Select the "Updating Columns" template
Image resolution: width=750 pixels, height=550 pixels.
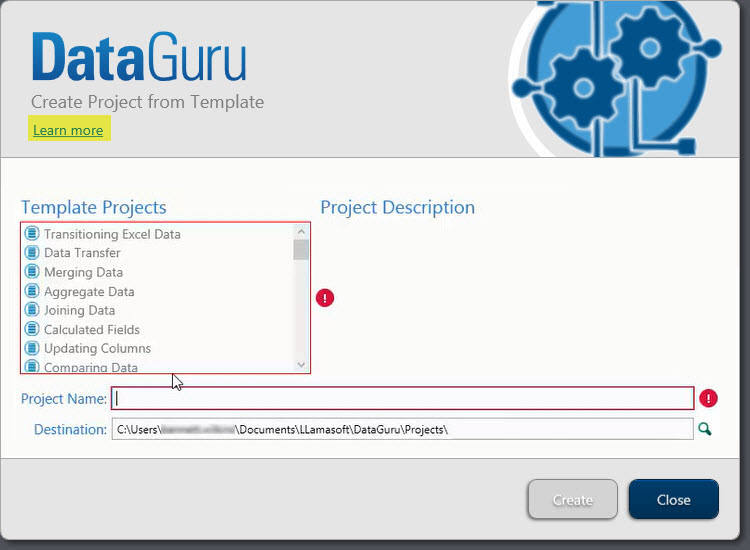98,349
